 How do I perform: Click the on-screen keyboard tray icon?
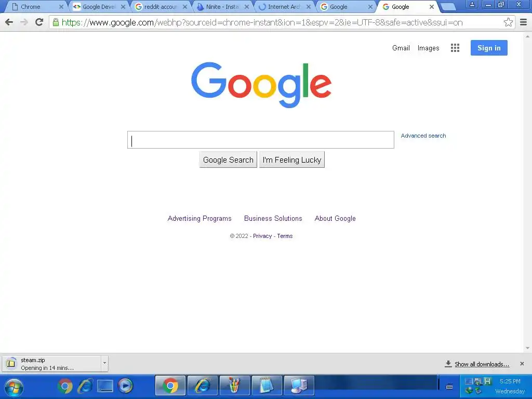click(449, 387)
